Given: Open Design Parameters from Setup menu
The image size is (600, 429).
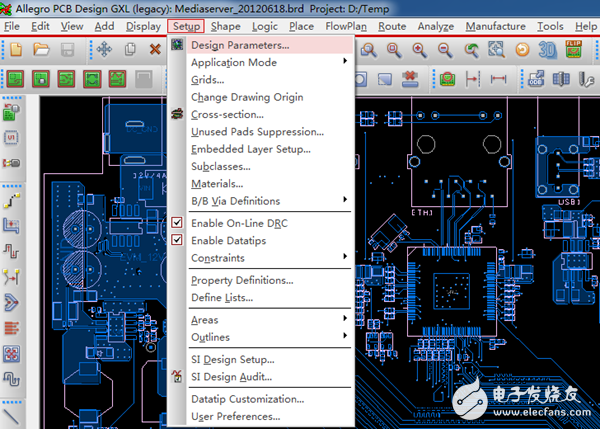Looking at the screenshot, I should [240, 45].
